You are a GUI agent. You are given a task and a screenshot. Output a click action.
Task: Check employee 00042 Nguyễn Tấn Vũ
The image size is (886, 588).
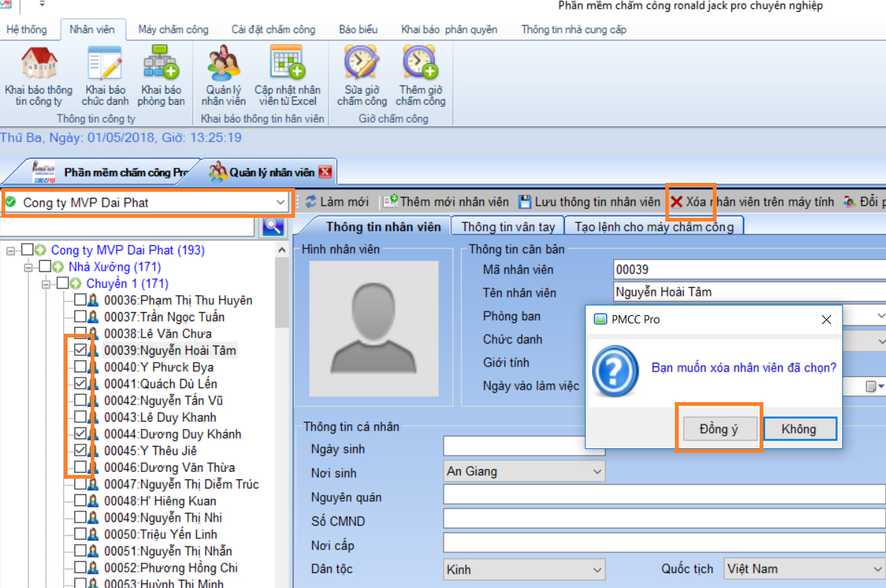[x=80, y=401]
